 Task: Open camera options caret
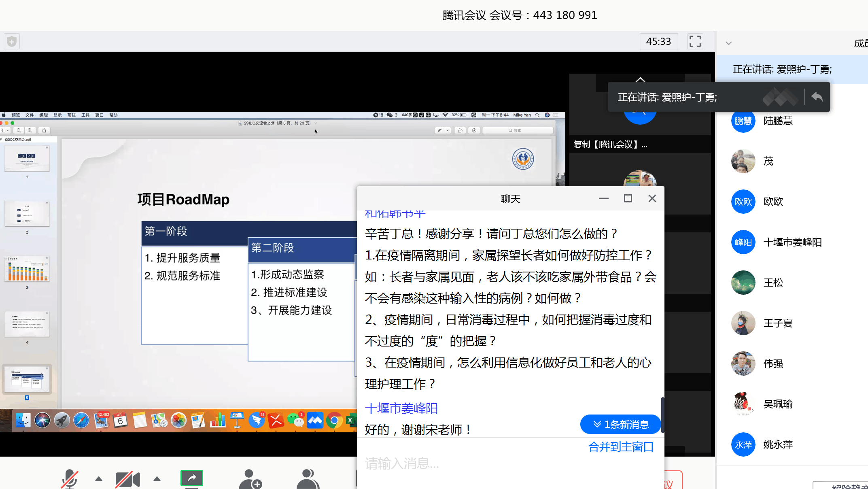[157, 479]
